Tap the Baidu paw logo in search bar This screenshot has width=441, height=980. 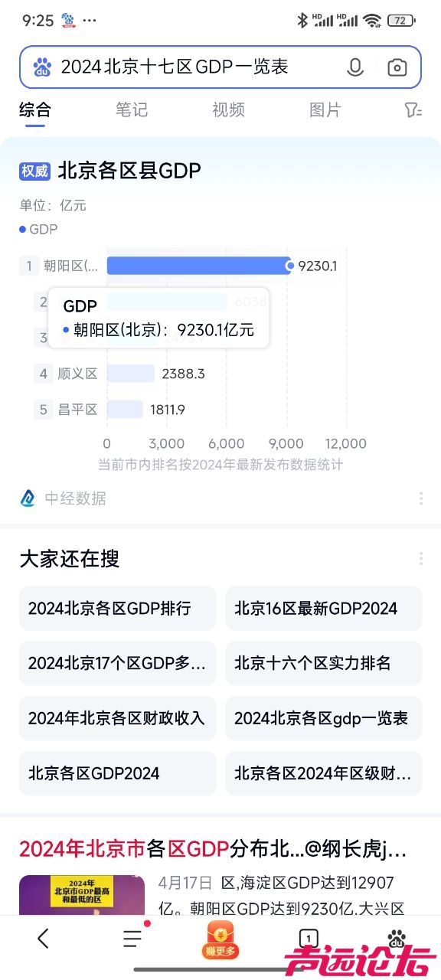(42, 67)
